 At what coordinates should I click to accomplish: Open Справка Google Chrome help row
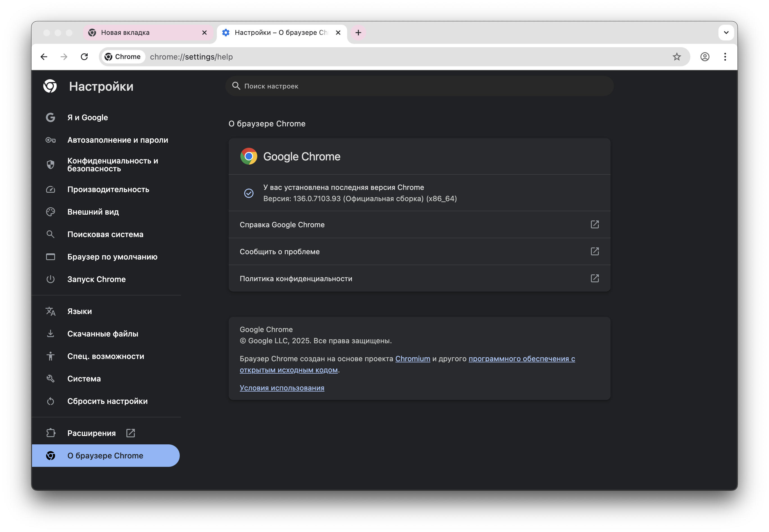(419, 225)
